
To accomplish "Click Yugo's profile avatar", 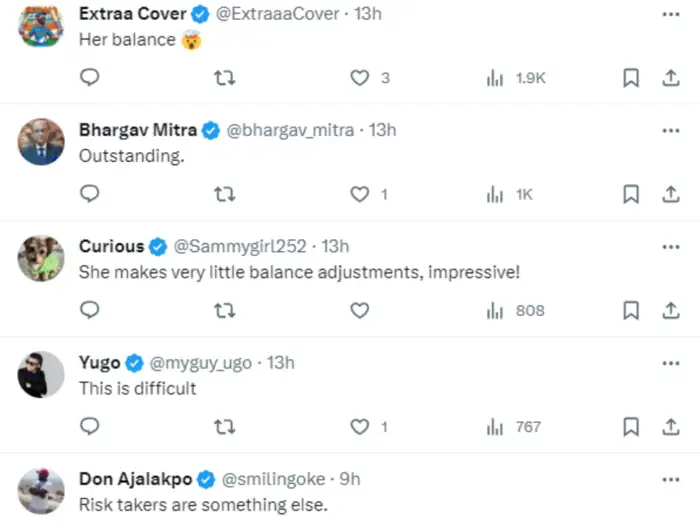I will pyautogui.click(x=41, y=375).
